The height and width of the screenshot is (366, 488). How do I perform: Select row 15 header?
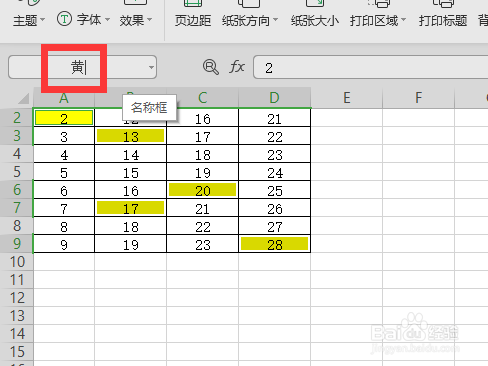coord(17,352)
